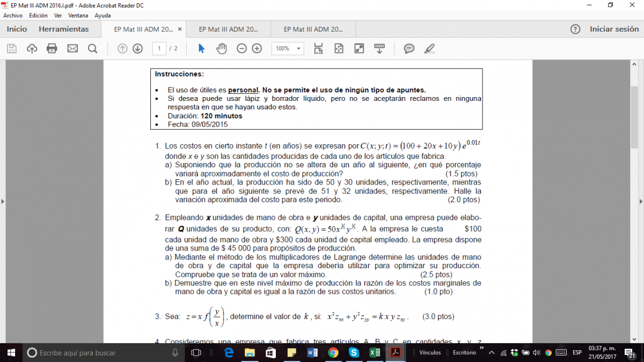This screenshot has height=362, width=644.
Task: Expand the left navigation pane
Action: tap(3, 201)
